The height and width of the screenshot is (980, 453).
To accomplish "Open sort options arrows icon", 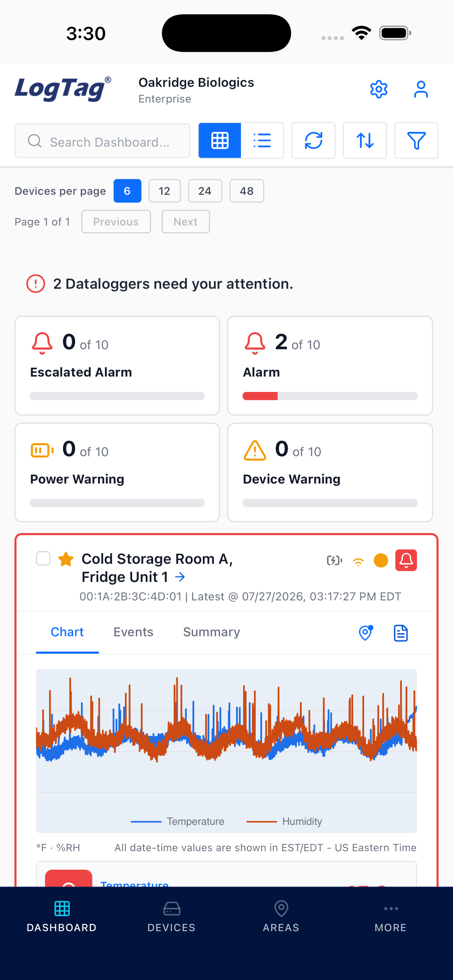I will pos(364,140).
